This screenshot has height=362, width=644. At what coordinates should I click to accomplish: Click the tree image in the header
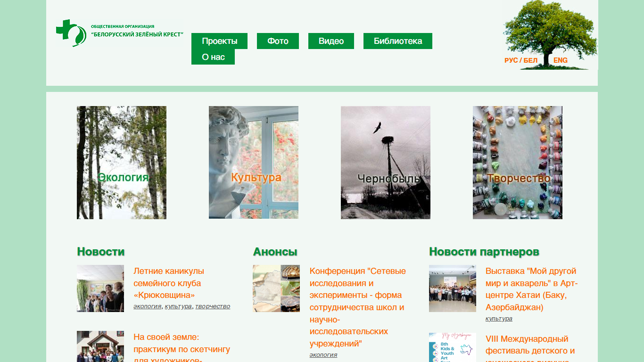[550, 35]
